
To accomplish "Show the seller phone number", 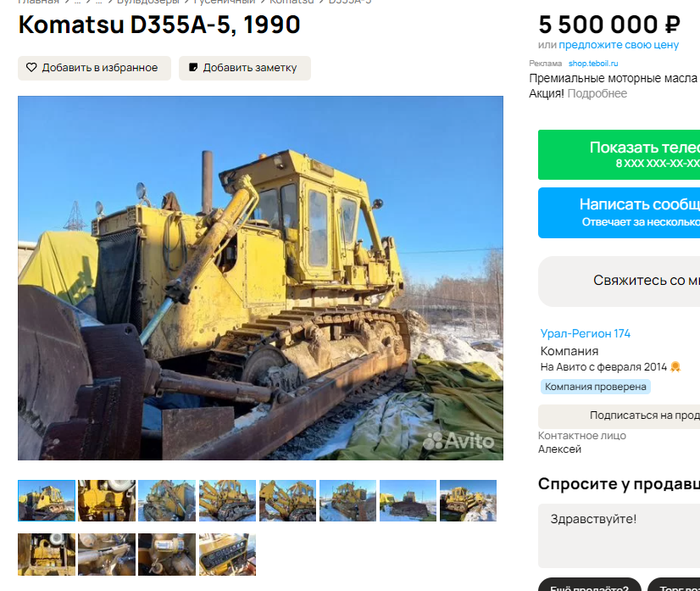I will (x=619, y=154).
